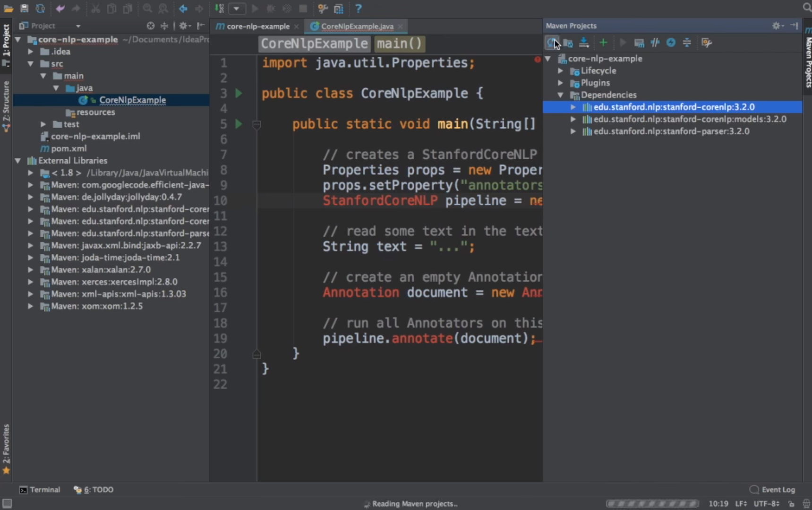Image resolution: width=812 pixels, height=510 pixels.
Task: Hide the Project tool window
Action: click(201, 26)
